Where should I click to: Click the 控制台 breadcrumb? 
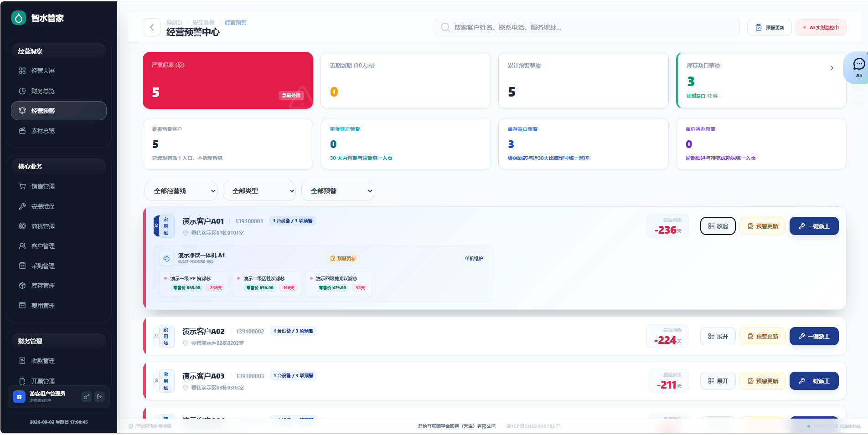(x=174, y=23)
